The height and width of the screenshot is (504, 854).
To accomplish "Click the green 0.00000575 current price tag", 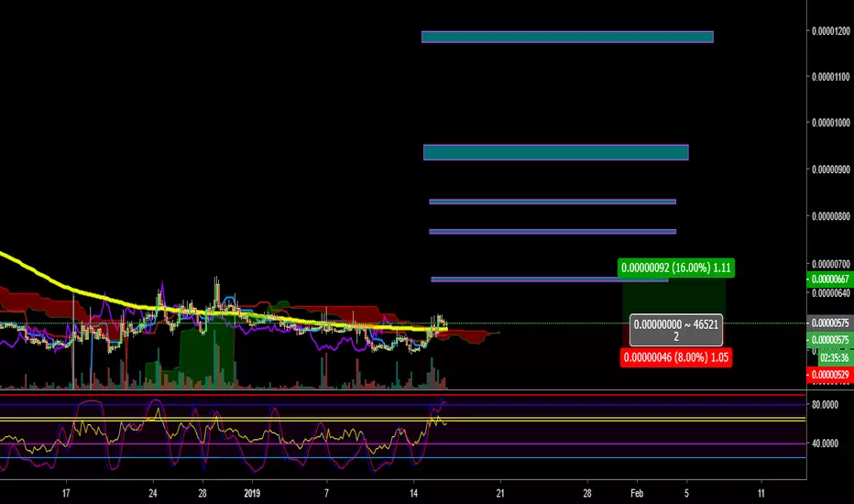I will (830, 340).
